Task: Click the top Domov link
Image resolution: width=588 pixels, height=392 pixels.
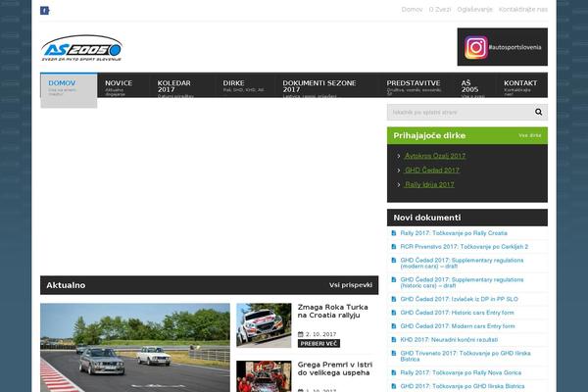Action: [x=412, y=10]
